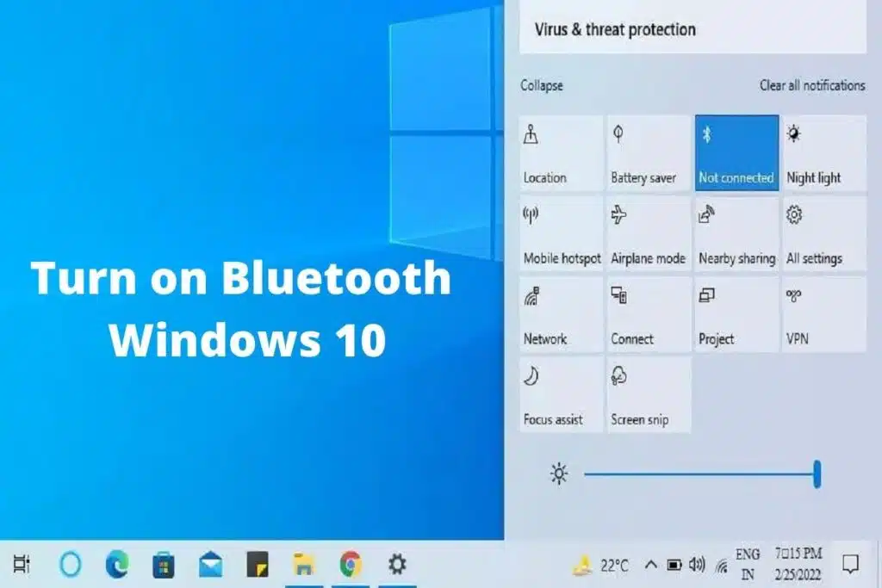The height and width of the screenshot is (588, 882).
Task: Toggle the Bluetooth Not connected tile
Action: pos(736,152)
